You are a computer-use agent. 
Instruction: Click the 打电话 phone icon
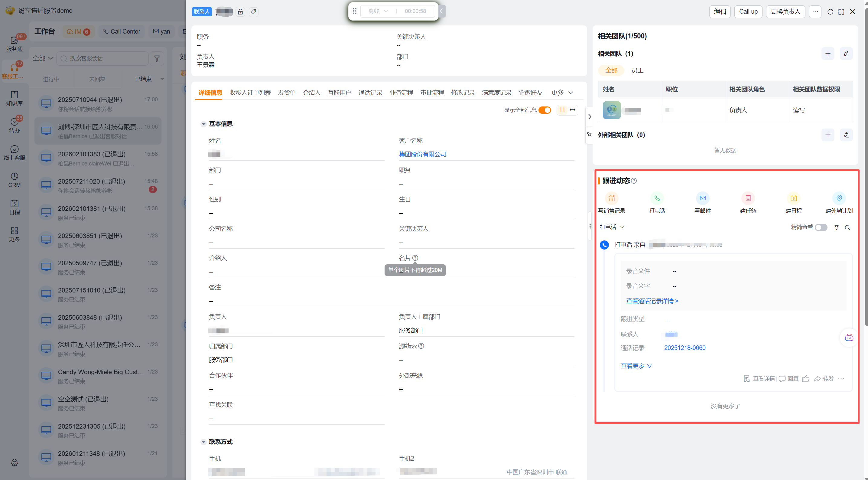click(x=657, y=198)
